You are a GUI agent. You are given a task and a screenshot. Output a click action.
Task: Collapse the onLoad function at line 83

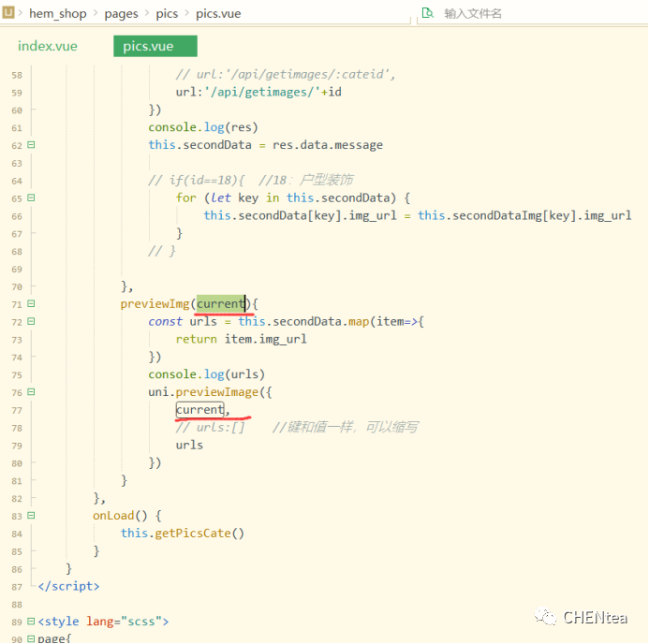31,516
